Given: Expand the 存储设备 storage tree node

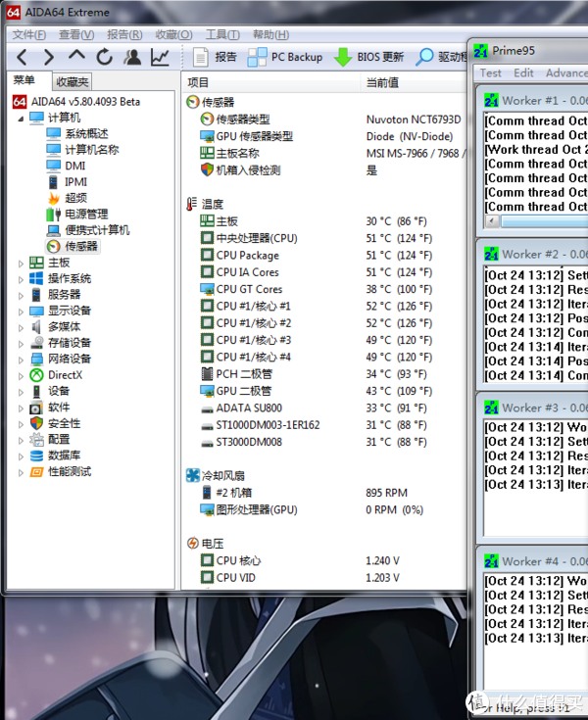Looking at the screenshot, I should 22,343.
